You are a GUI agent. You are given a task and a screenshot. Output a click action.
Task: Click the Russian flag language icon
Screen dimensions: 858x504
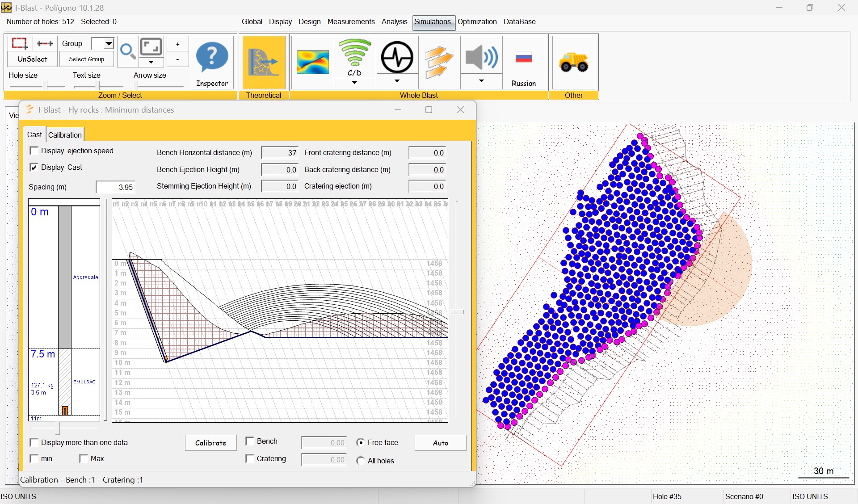[524, 58]
